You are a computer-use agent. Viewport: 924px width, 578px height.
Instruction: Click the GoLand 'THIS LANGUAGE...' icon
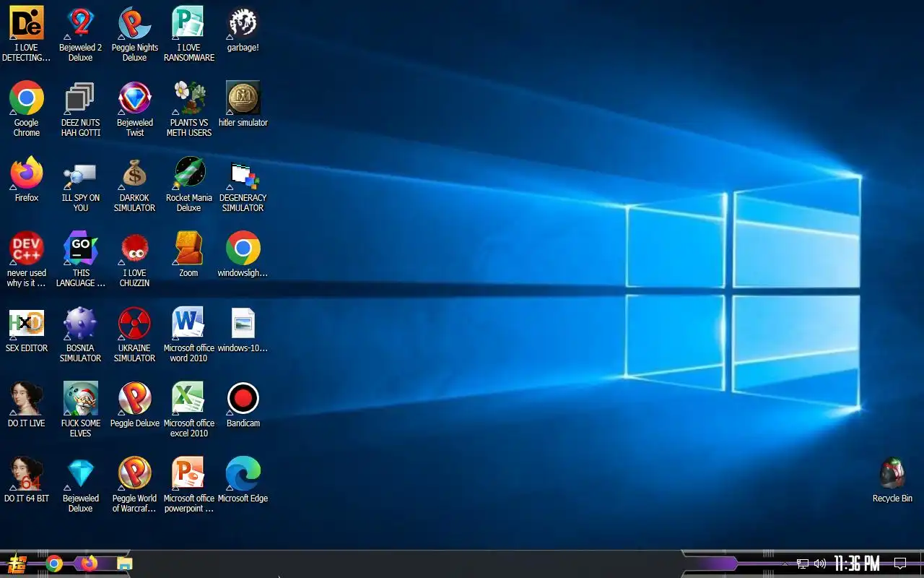pos(81,259)
